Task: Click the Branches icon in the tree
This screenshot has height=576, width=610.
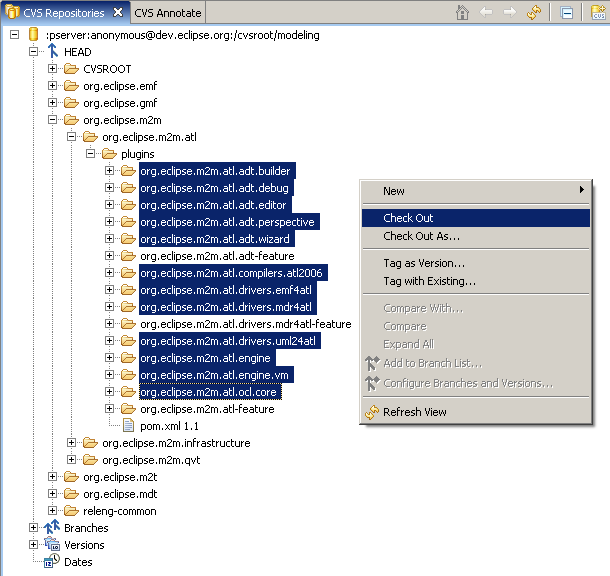Action: pyautogui.click(x=52, y=527)
